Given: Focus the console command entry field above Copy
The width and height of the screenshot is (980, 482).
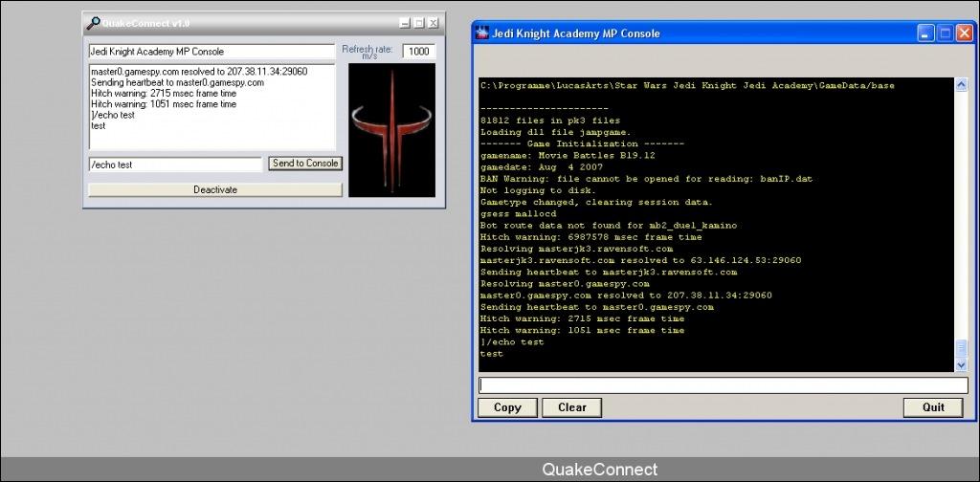Looking at the screenshot, I should point(723,384).
